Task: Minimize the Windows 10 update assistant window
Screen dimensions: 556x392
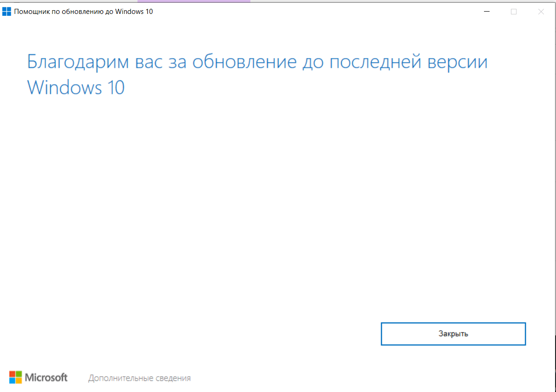Action: (x=487, y=12)
